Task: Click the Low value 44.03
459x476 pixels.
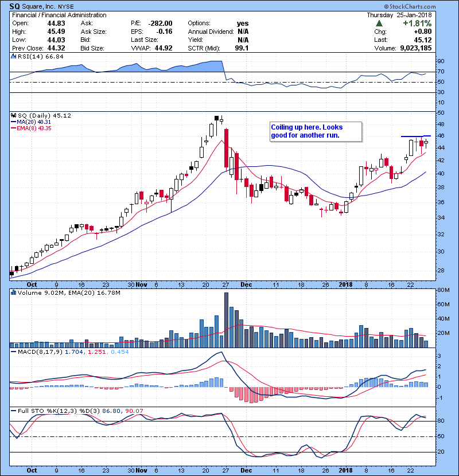Action: click(56, 40)
